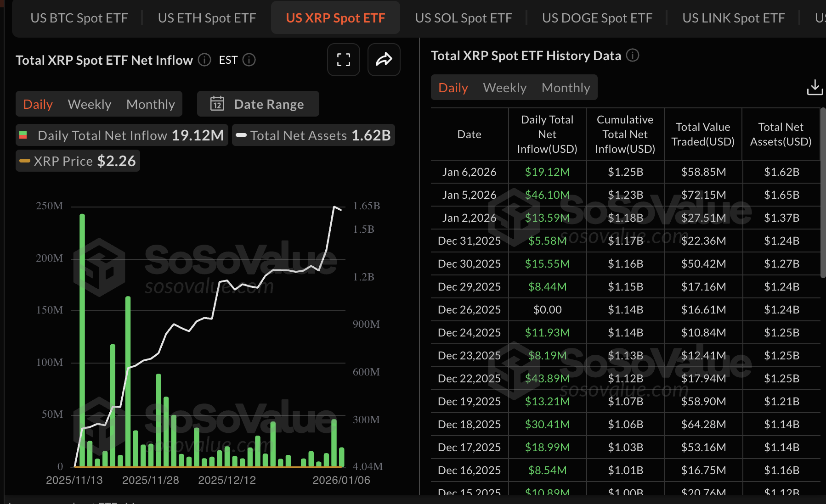Viewport: 826px width, 504px height.
Task: Toggle the Total Net Assets legend series
Action: [313, 135]
